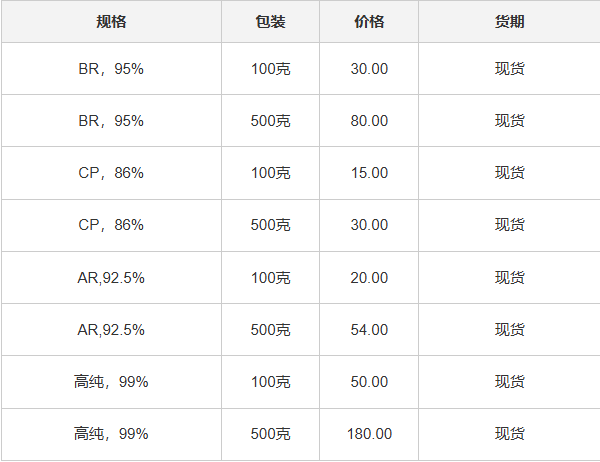Click the 50.00 price cell
This screenshot has width=600, height=462.
point(369,381)
